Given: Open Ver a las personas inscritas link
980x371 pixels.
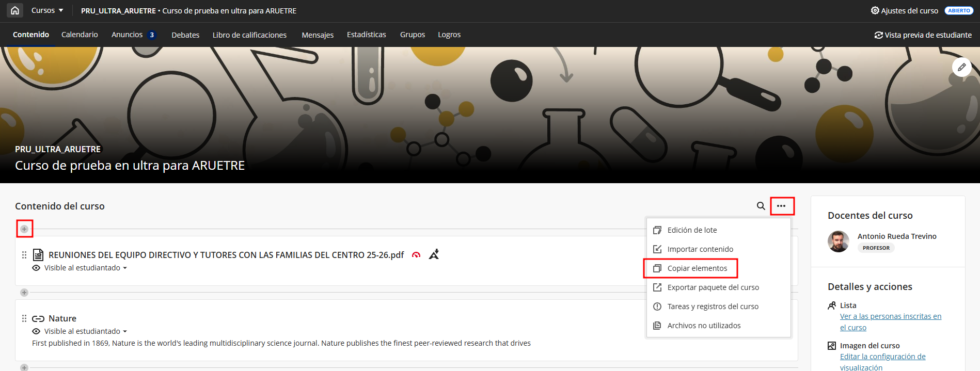Looking at the screenshot, I should pos(890,322).
